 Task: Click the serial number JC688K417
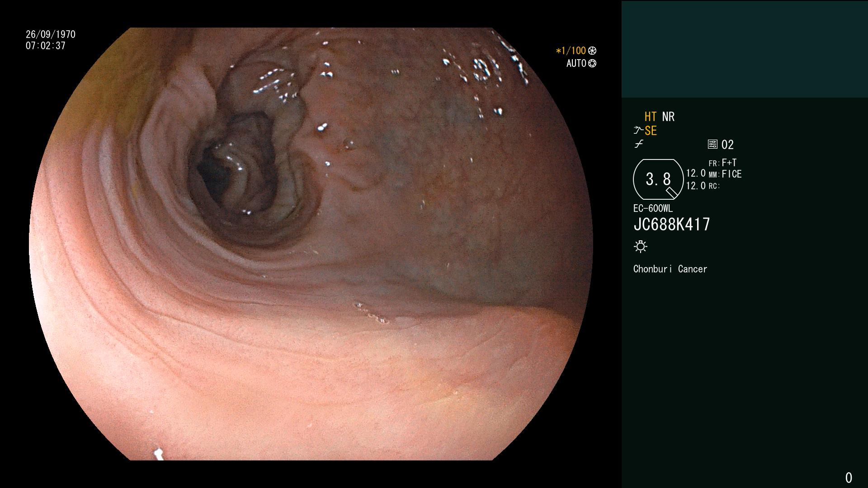click(672, 225)
